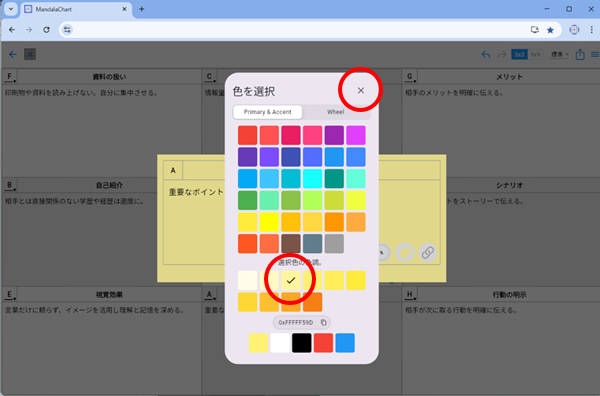Expand the C cell dropdown
Image resolution: width=600 pixels, height=396 pixels.
point(210,77)
